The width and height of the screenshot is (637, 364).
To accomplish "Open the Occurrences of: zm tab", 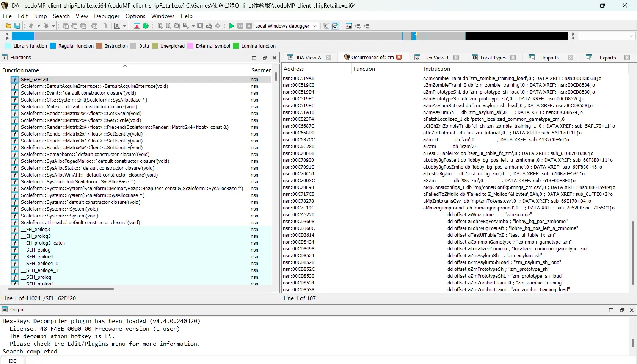I will (372, 58).
